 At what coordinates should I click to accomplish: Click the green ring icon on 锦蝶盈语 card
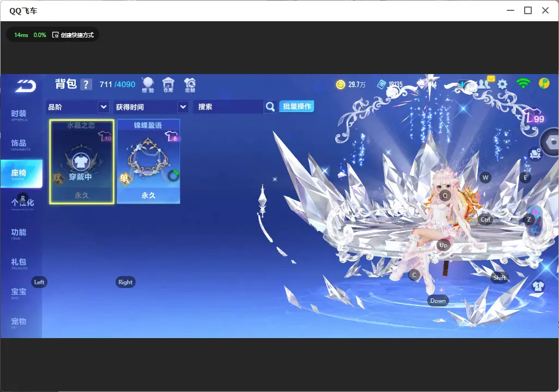tap(173, 175)
